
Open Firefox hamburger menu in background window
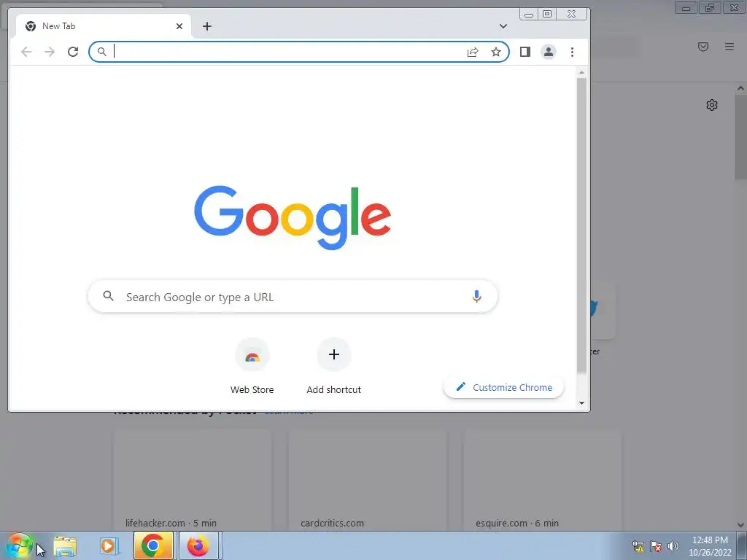[x=729, y=46]
